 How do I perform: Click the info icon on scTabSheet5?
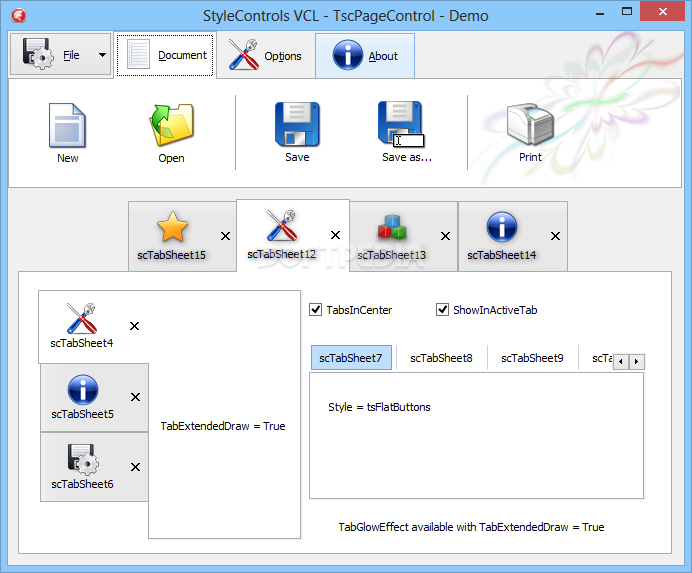pos(83,390)
